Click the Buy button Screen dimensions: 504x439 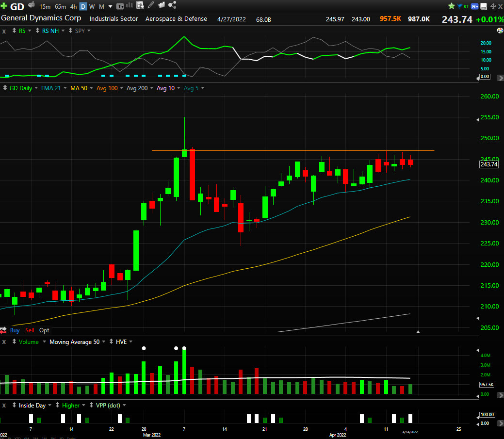coord(15,330)
